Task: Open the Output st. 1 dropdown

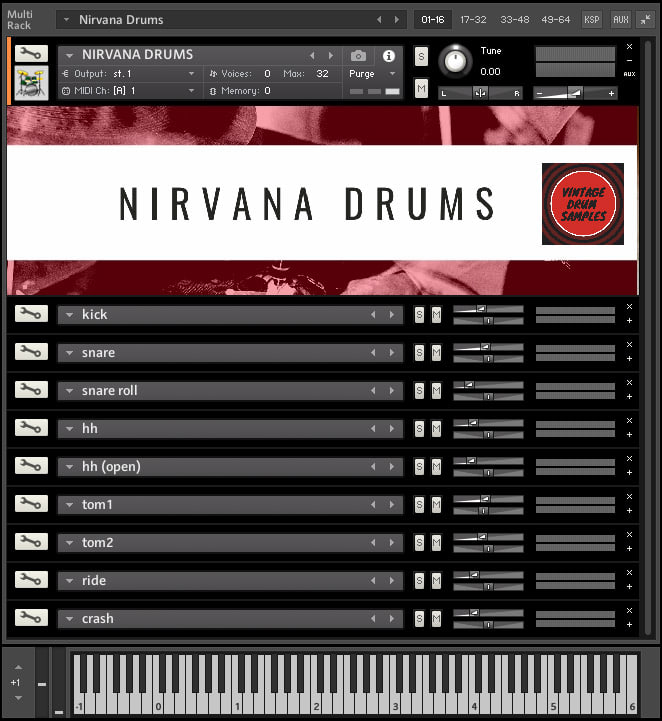Action: (x=192, y=74)
